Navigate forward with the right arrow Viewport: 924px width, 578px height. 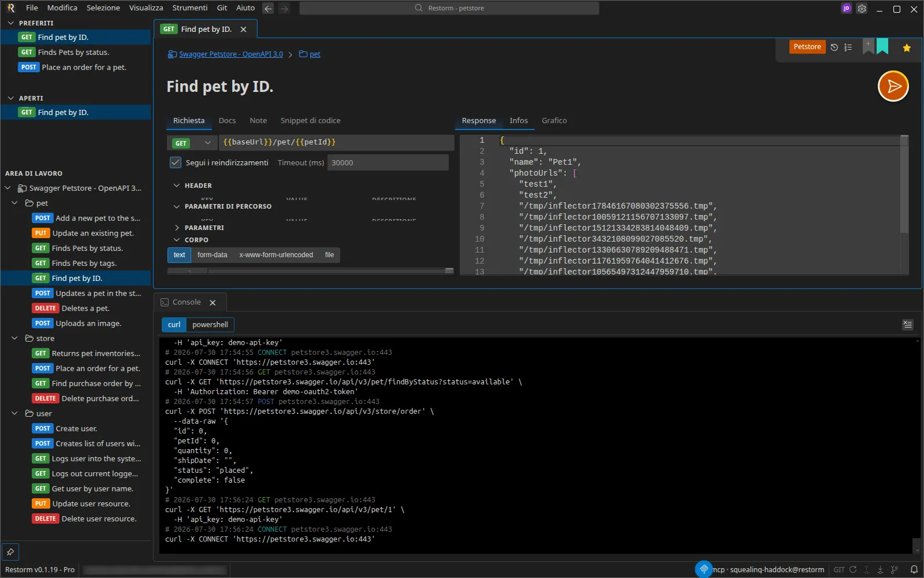(x=284, y=8)
